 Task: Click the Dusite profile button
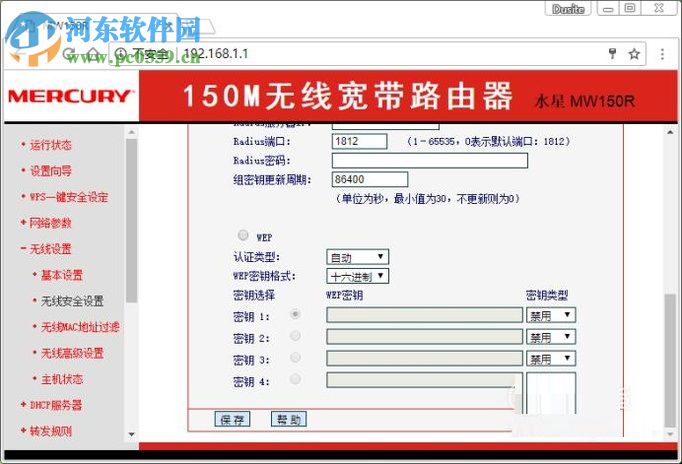(x=568, y=9)
